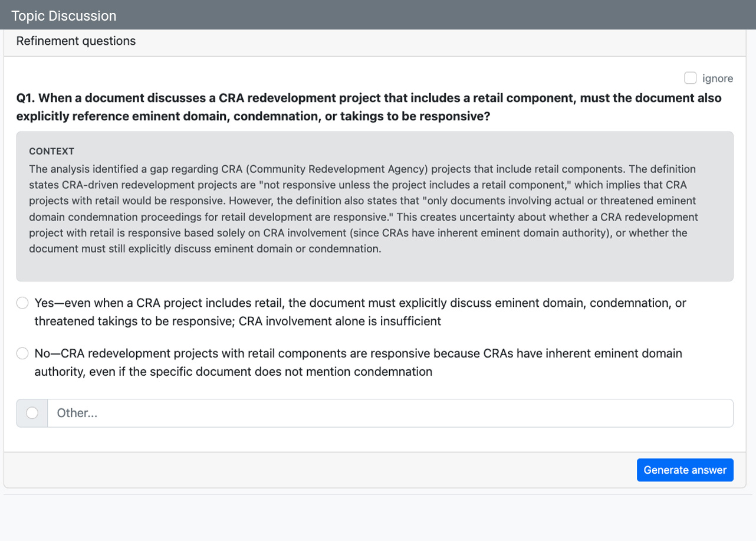Image resolution: width=756 pixels, height=541 pixels.
Task: Click the CONTEXT heading in gray box
Action: (51, 152)
